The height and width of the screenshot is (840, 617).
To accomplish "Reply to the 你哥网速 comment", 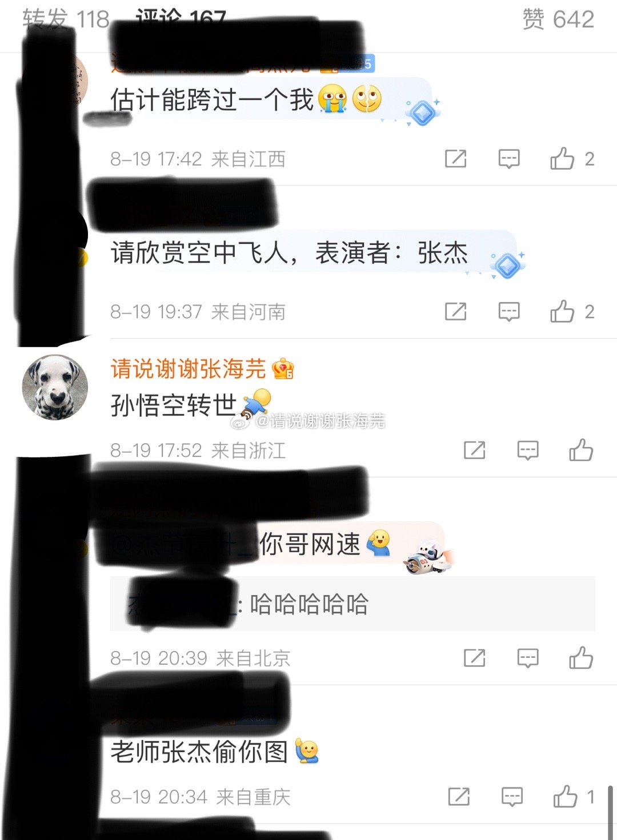I will click(x=528, y=658).
